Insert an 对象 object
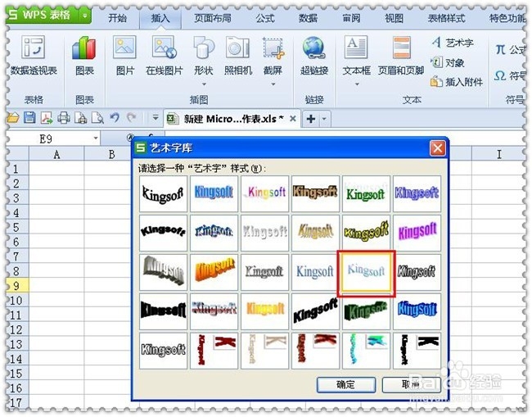This screenshot has width=532, height=417. tap(448, 62)
